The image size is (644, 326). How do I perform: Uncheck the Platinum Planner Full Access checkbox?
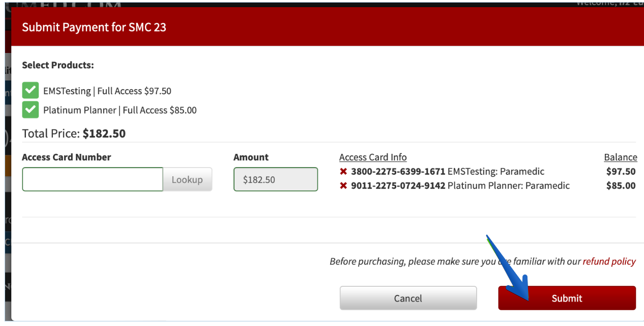pyautogui.click(x=31, y=110)
